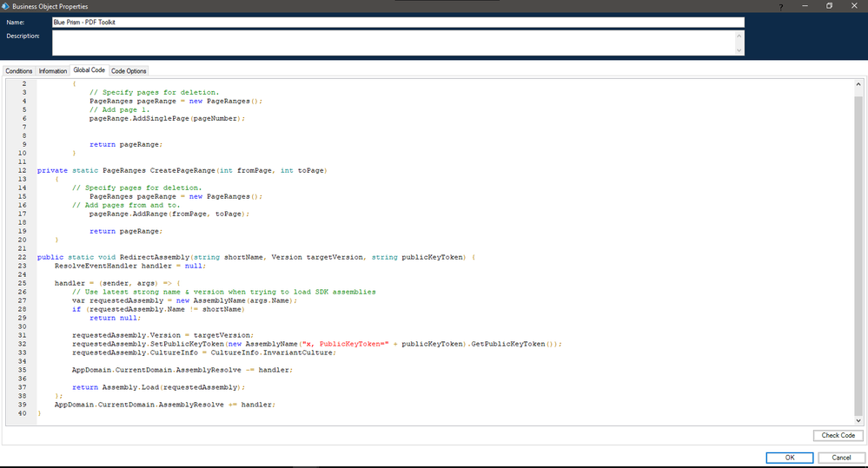The image size is (868, 468).
Task: Switch to the Conditions tab
Action: click(19, 70)
